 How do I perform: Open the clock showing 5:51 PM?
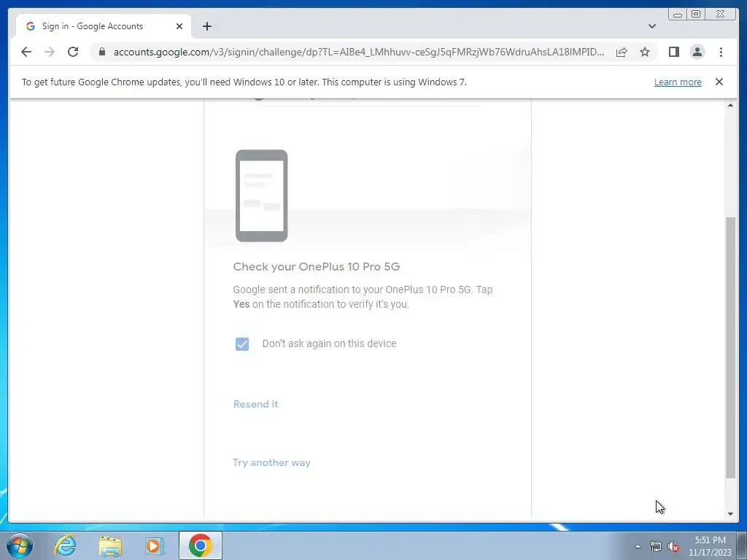710,546
